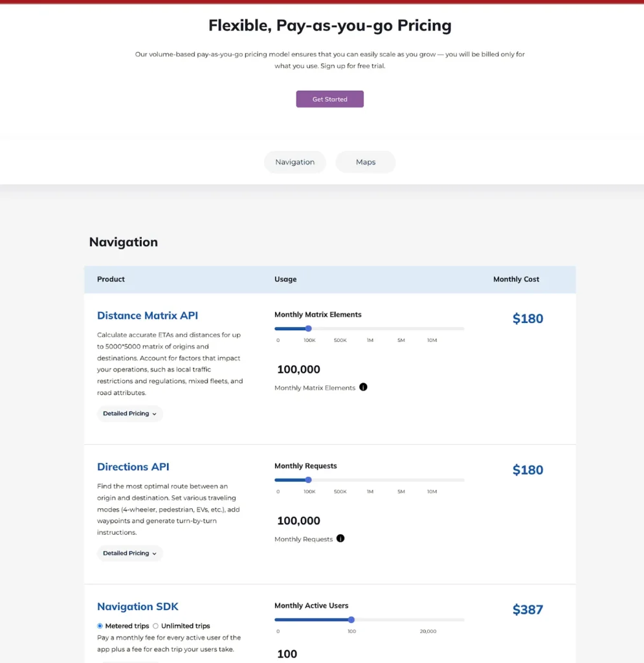Set Monthly Requests slider to 5M mark
Screen dimensions: 644x663
click(401, 480)
